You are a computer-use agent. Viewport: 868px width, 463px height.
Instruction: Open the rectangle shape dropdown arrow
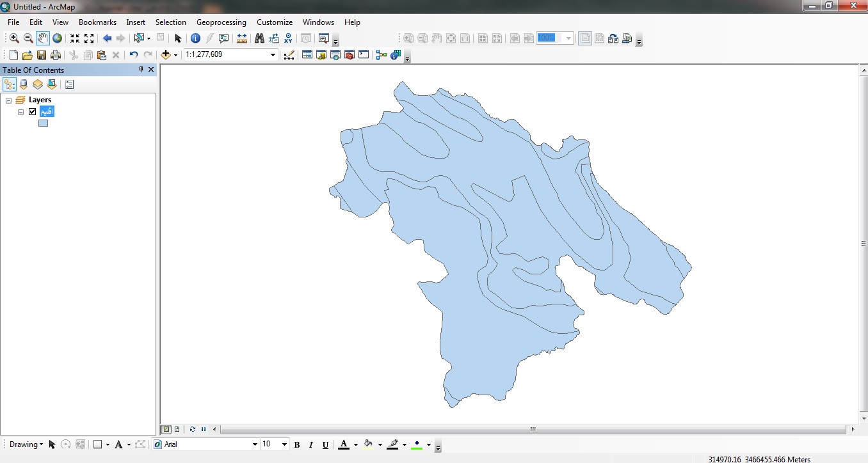108,444
